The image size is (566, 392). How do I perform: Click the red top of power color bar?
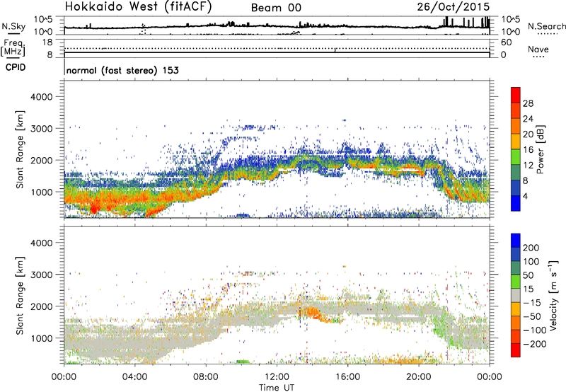point(516,95)
